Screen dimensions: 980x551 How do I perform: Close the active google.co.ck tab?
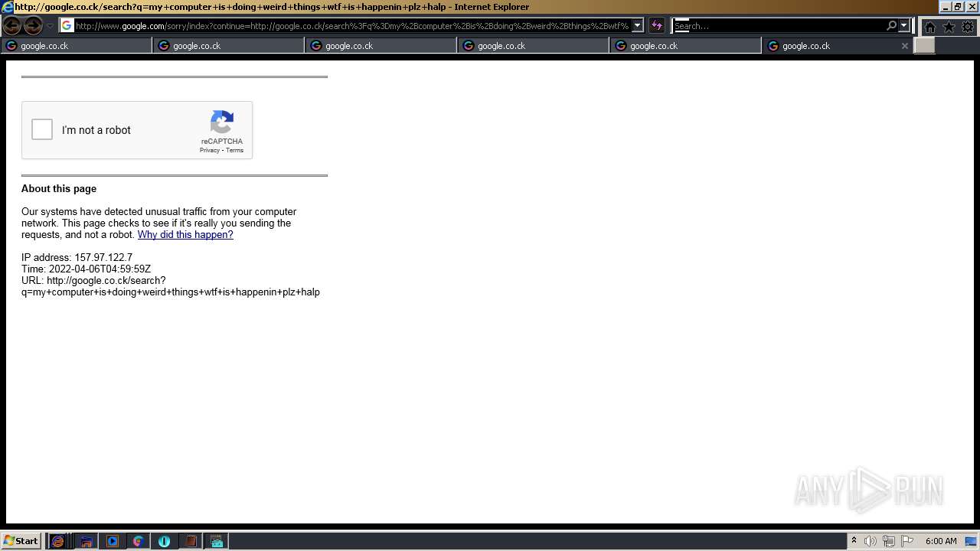tap(904, 46)
